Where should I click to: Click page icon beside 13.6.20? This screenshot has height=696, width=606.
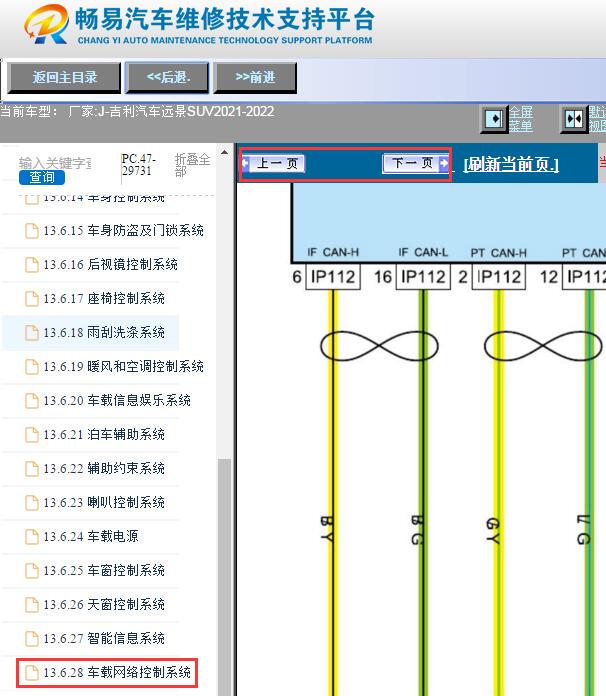32,400
